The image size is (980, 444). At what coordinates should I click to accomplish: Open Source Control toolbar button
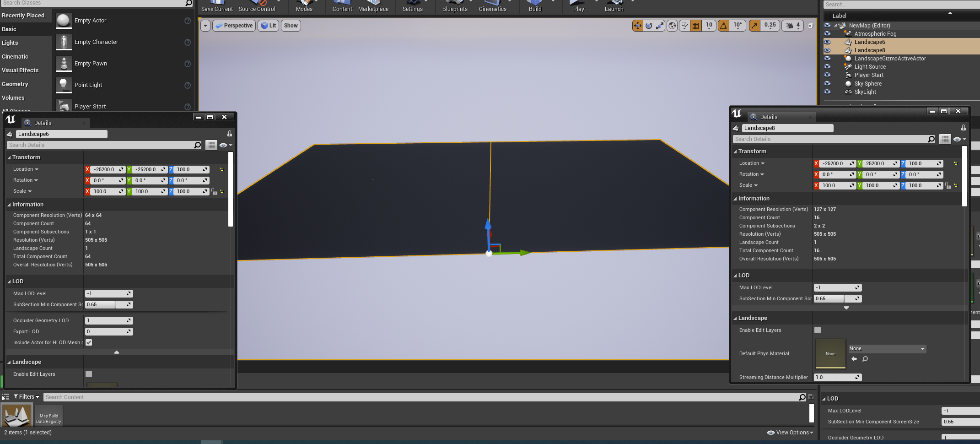click(257, 6)
